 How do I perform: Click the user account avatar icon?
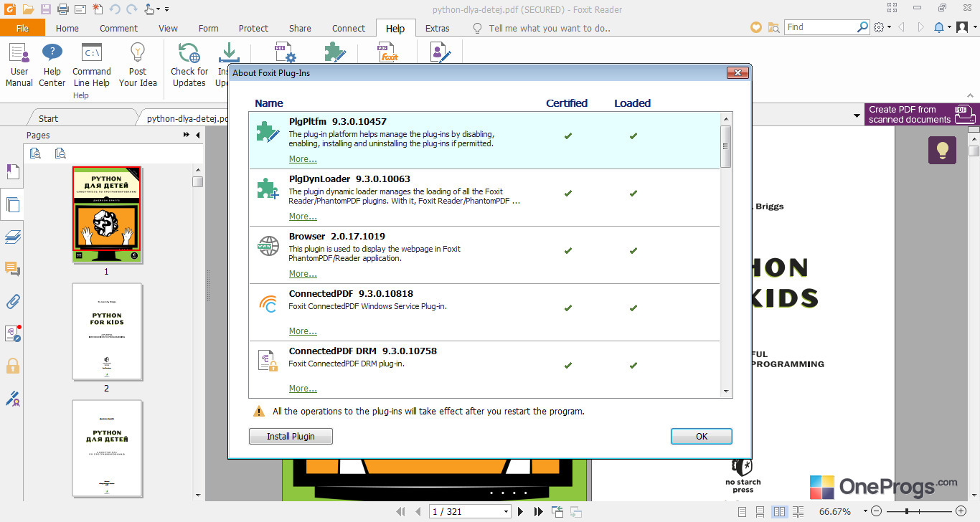963,27
